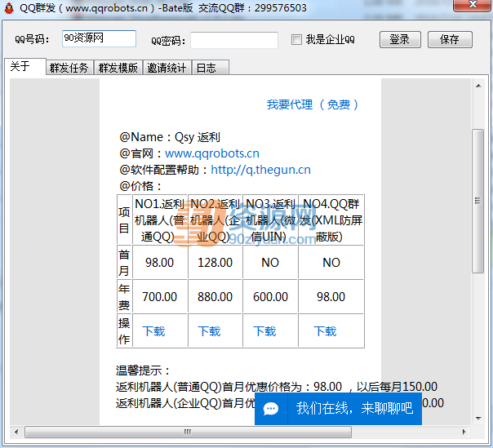Close the QQ群发 window
493x448 pixels.
coord(473,4)
